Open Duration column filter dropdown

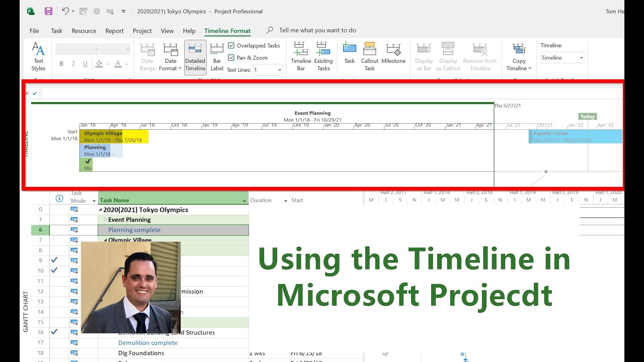tap(285, 201)
